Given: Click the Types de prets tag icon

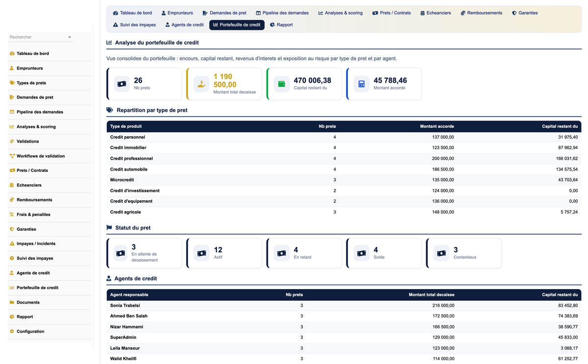Looking at the screenshot, I should point(12,83).
